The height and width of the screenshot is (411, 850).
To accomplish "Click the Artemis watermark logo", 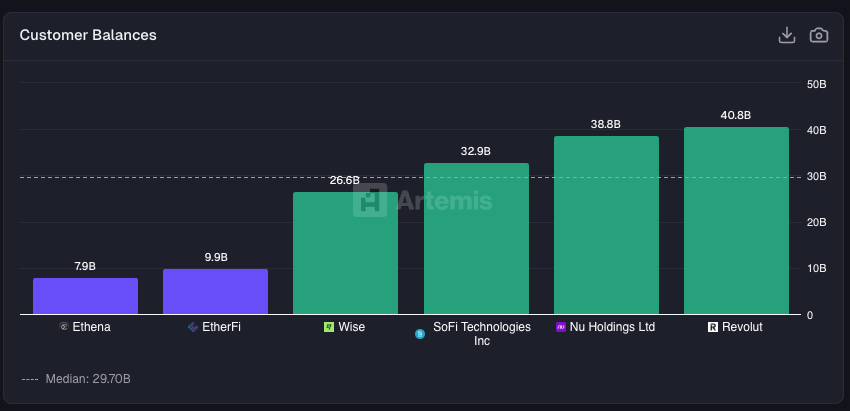I will tap(423, 200).
